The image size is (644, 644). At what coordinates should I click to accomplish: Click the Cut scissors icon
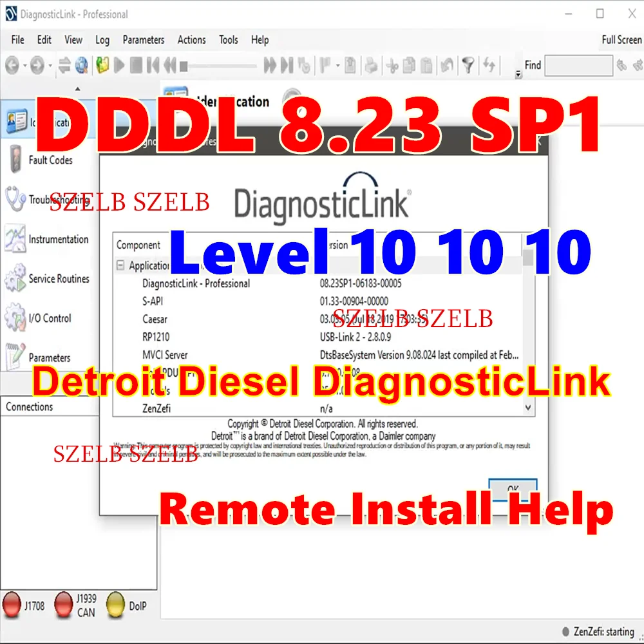click(392, 66)
